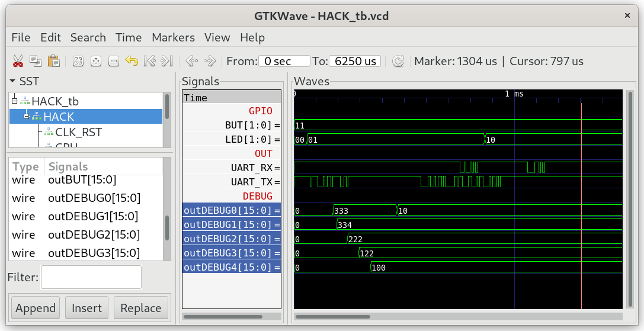This screenshot has width=644, height=331.
Task: Click the From time input field
Action: pos(284,61)
